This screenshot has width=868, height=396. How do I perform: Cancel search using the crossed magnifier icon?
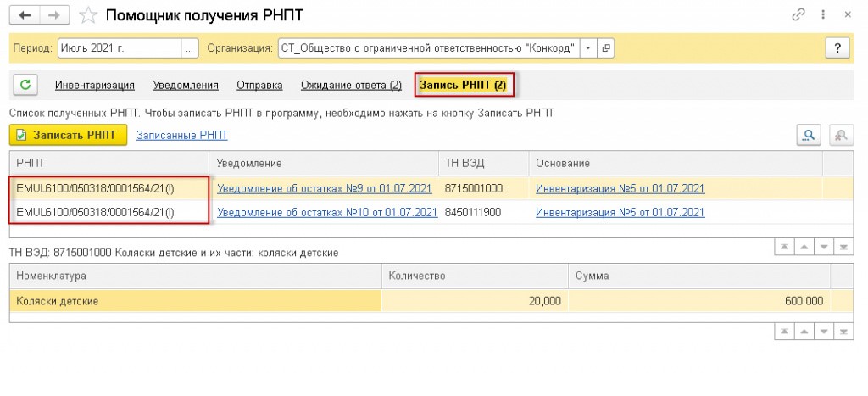pos(841,135)
